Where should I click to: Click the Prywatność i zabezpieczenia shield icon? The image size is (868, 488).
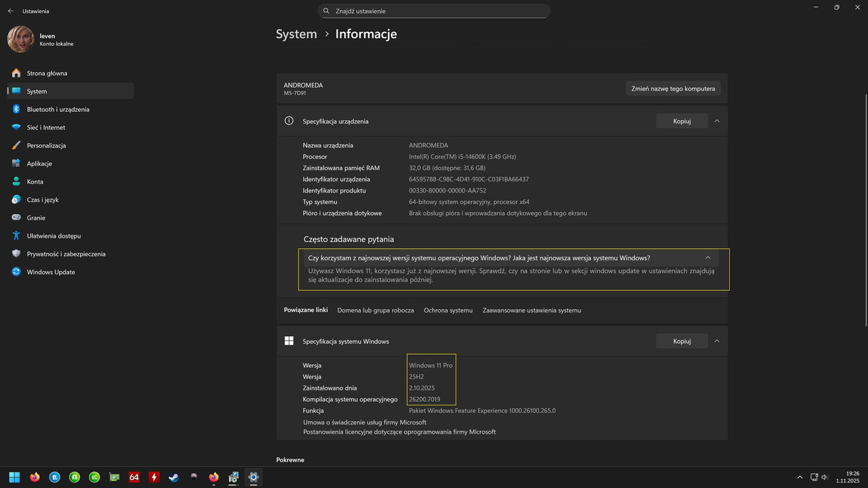[x=16, y=253]
